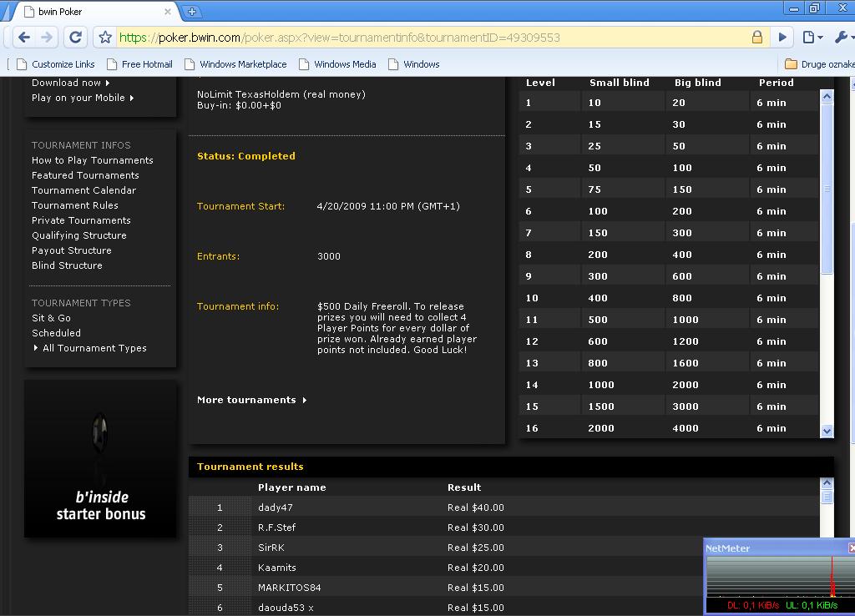View the Tournament Rules
Image resolution: width=855 pixels, height=616 pixels.
pos(74,205)
